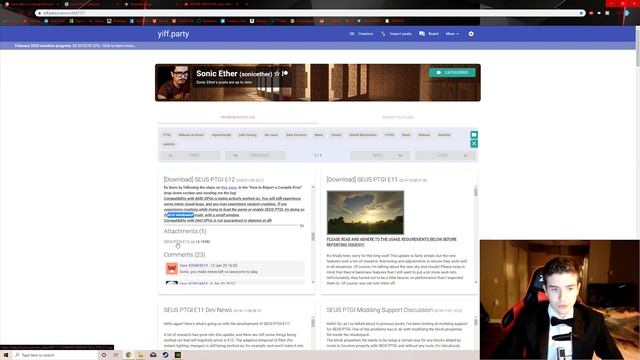Open SEUS PTGI E11 Dev News post
The image size is (640, 360).
point(198,310)
